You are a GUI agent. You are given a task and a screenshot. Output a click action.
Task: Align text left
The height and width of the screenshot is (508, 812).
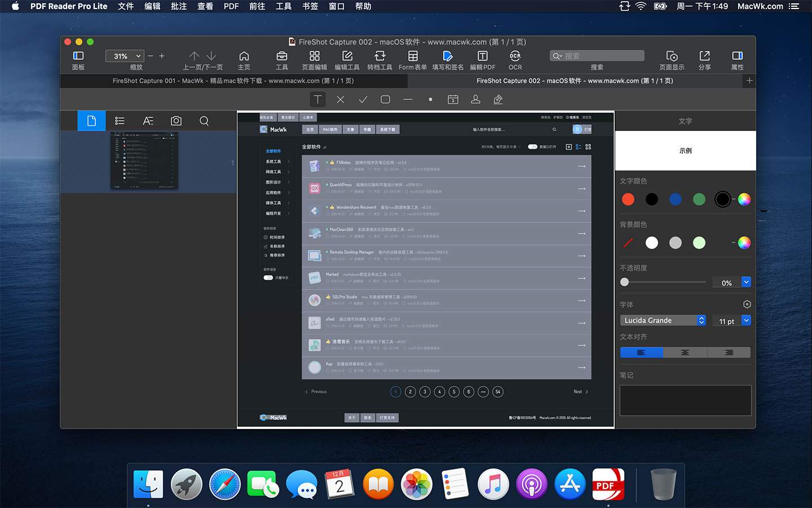[x=641, y=352]
